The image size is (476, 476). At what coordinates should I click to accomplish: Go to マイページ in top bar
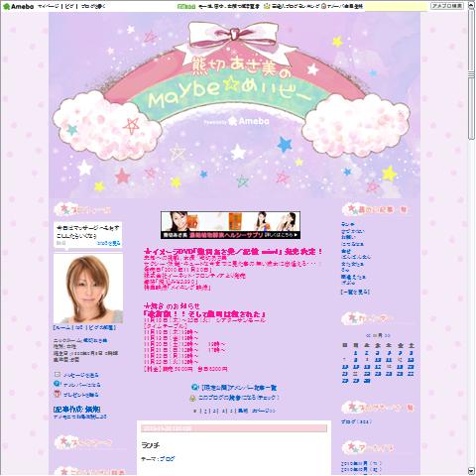(x=49, y=6)
